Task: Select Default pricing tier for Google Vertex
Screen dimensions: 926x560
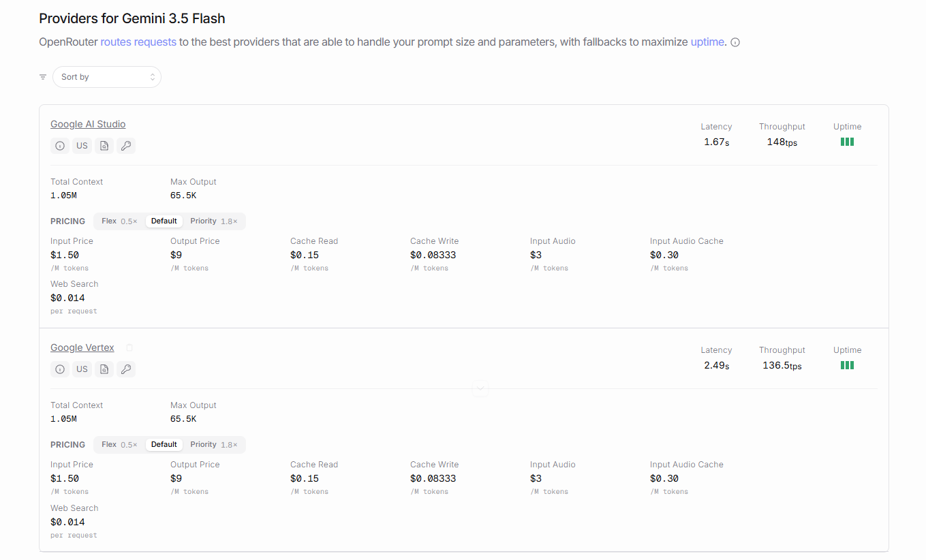Action: [164, 444]
